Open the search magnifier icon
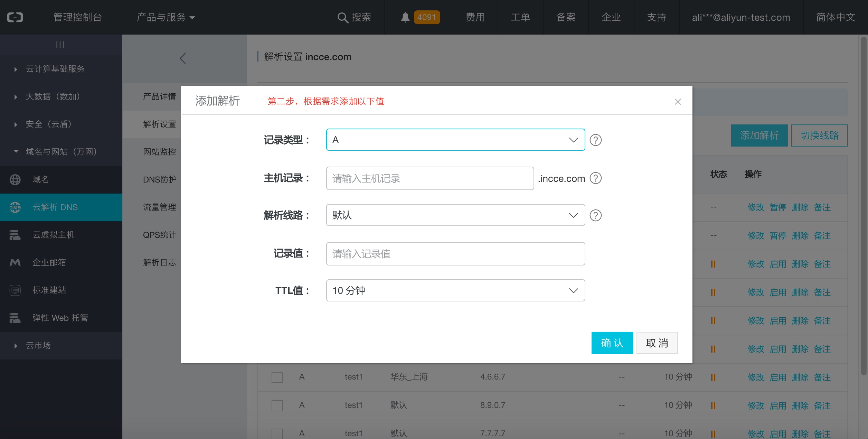The image size is (868, 439). 342,18
